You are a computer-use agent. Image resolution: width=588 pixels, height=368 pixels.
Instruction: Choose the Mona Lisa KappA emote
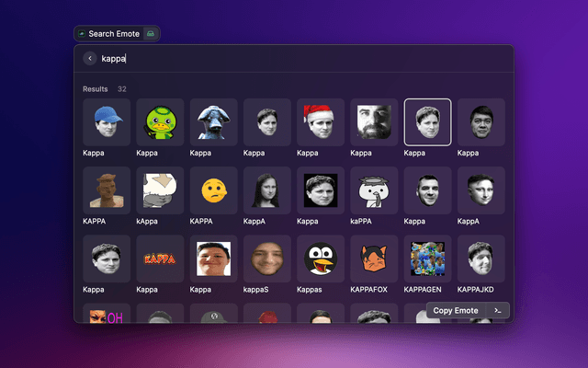point(267,190)
